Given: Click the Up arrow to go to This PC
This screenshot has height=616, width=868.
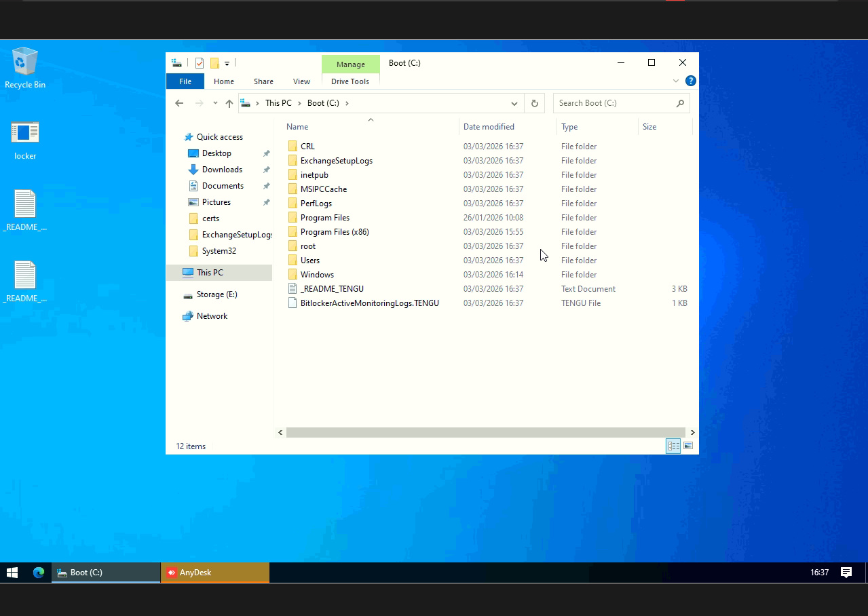Looking at the screenshot, I should pos(229,103).
